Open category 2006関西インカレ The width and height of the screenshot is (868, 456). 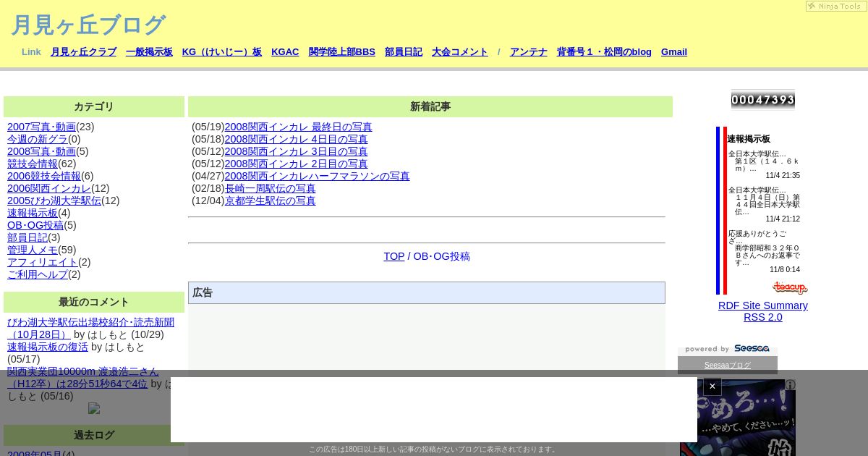tap(49, 188)
